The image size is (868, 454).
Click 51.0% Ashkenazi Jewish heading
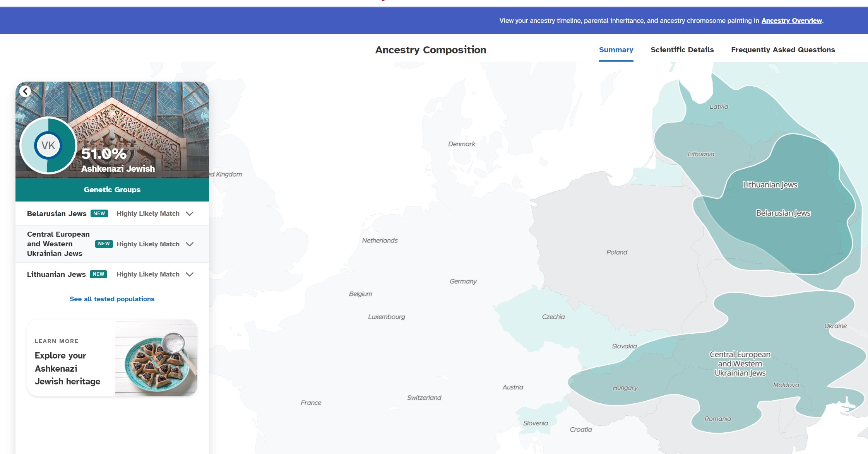click(x=118, y=159)
